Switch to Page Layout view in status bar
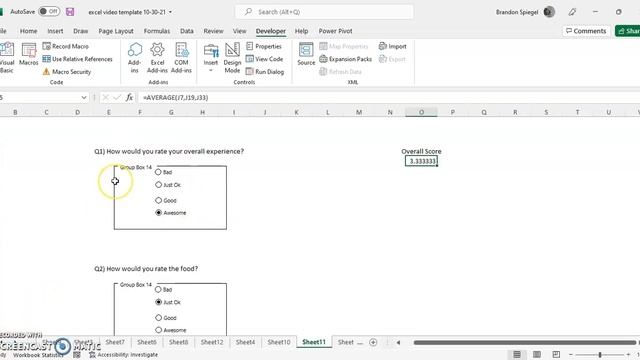 pyautogui.click(x=537, y=354)
